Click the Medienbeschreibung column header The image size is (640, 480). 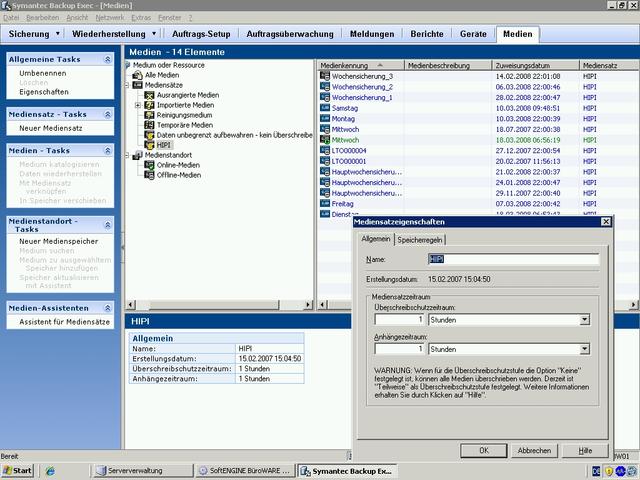pyautogui.click(x=448, y=65)
